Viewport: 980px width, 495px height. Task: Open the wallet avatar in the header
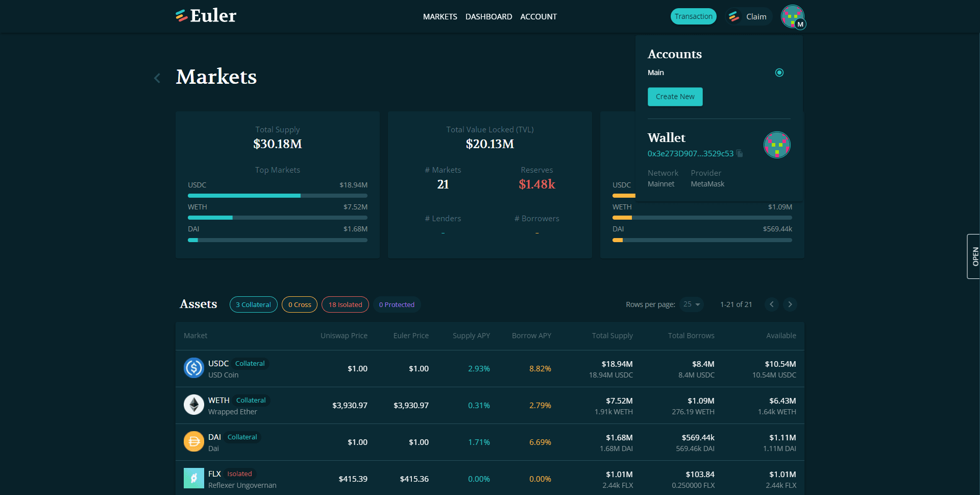click(793, 16)
